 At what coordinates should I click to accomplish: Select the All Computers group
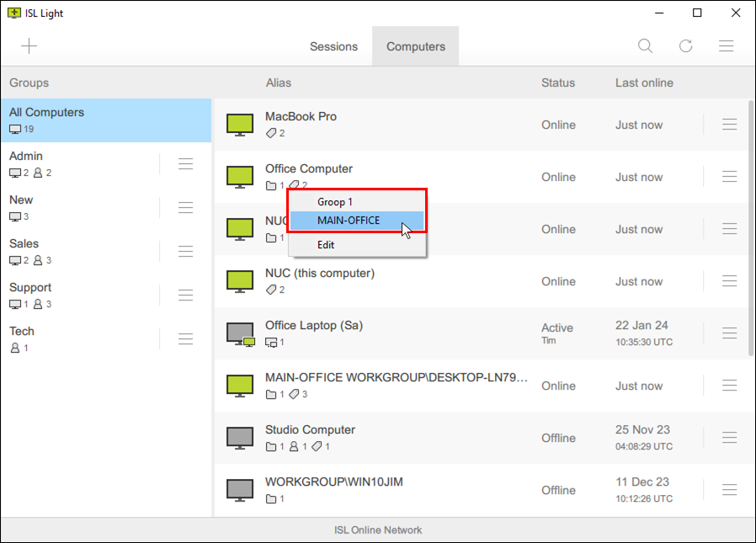pyautogui.click(x=105, y=120)
